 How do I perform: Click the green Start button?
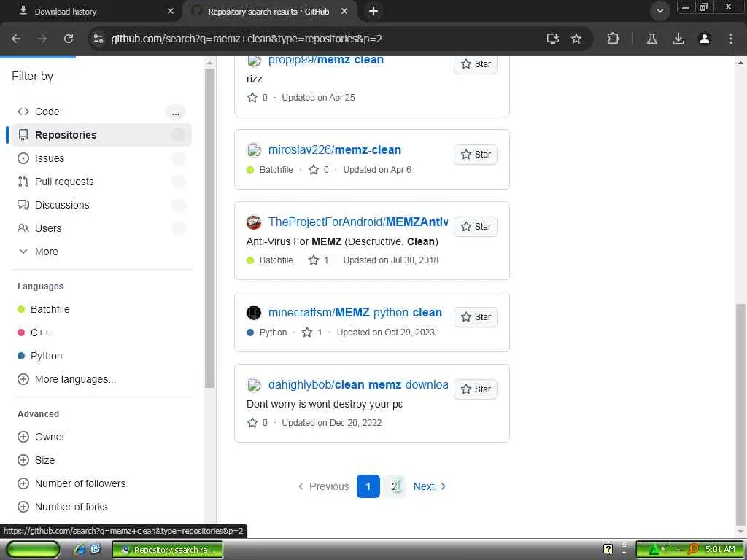(x=33, y=550)
